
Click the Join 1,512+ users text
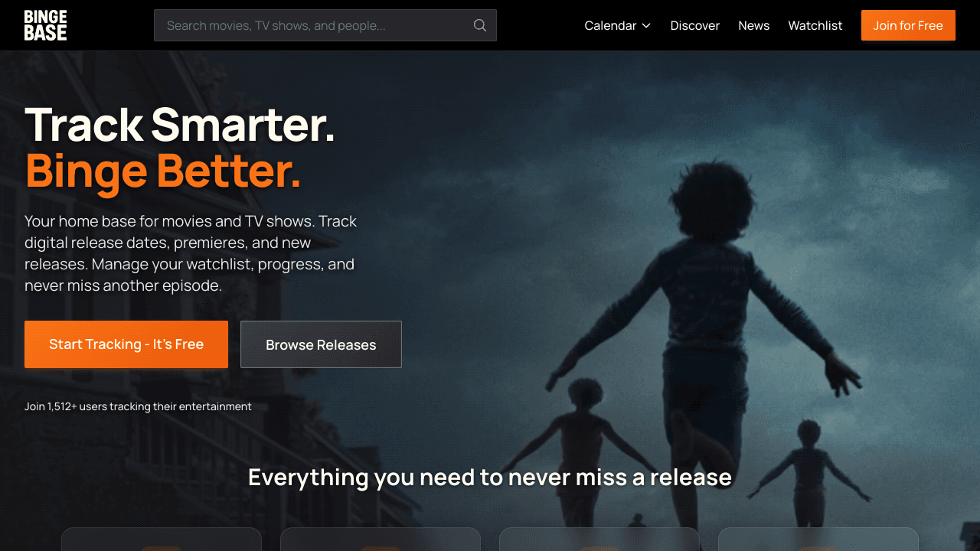pos(138,406)
